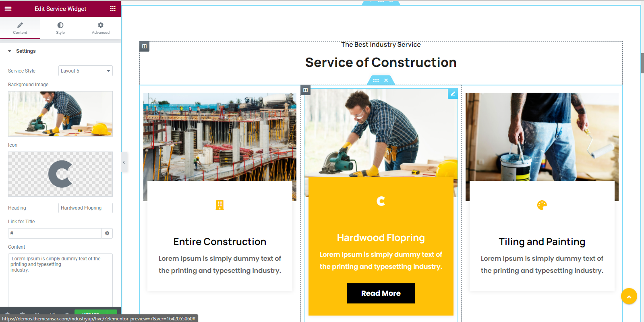Screen dimensions: 644x322
Task: Switch to the Advanced tab
Action: (101, 28)
